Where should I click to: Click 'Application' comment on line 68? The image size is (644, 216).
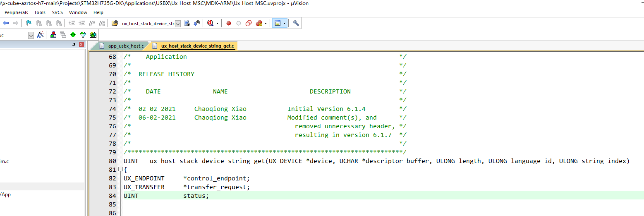pos(166,57)
